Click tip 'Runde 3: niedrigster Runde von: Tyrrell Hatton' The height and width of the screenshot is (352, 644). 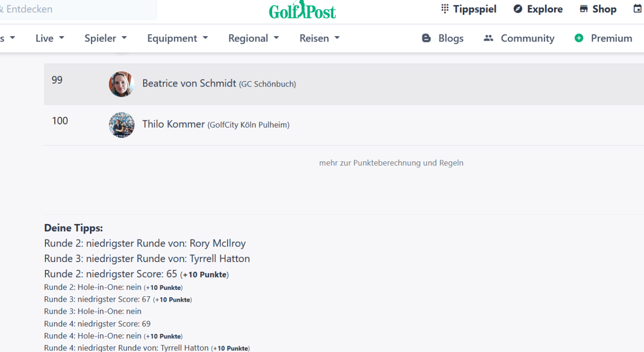click(x=147, y=258)
